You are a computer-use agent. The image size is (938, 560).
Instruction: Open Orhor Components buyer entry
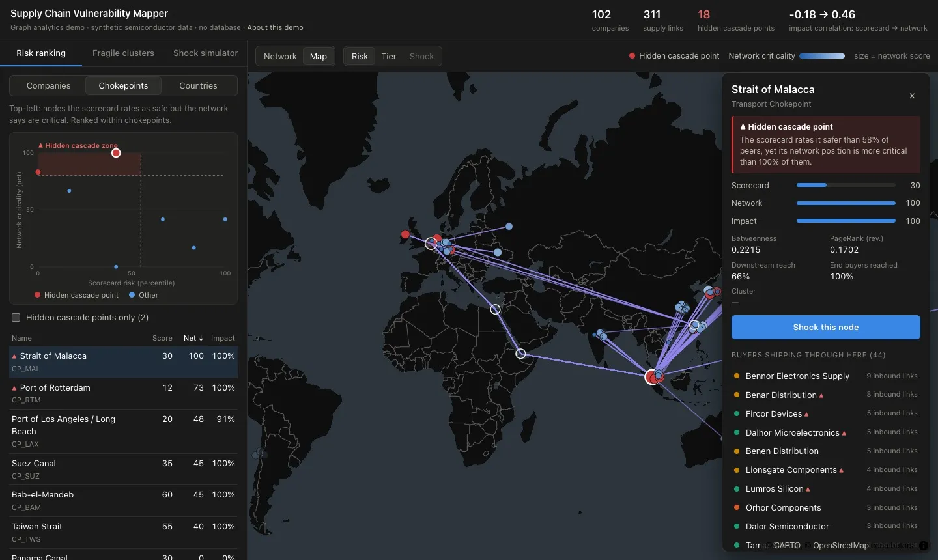(825, 508)
